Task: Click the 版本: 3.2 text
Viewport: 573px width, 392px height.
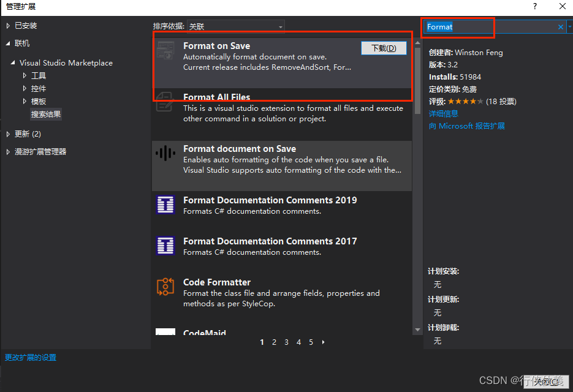Action: pyautogui.click(x=443, y=65)
